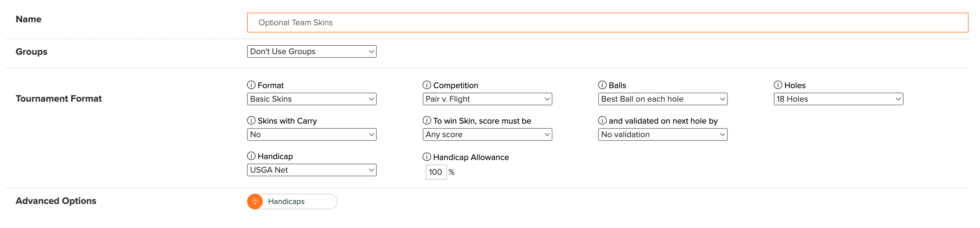The width and height of the screenshot is (980, 228).
Task: Open the 18 Holes dropdown
Action: coord(838,99)
